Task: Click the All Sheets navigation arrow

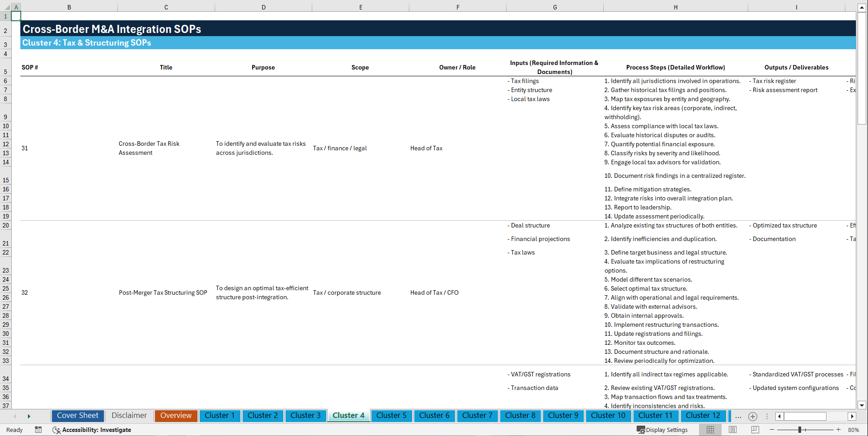Action: pos(29,416)
